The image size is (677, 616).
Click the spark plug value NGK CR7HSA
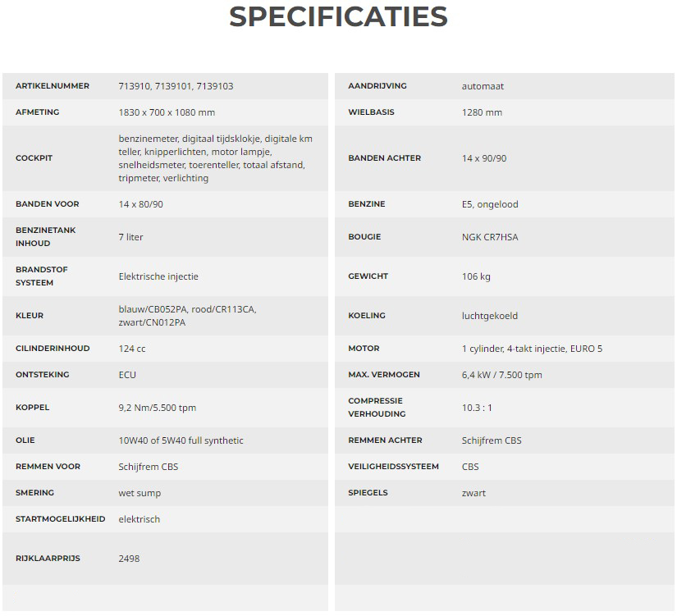(490, 237)
